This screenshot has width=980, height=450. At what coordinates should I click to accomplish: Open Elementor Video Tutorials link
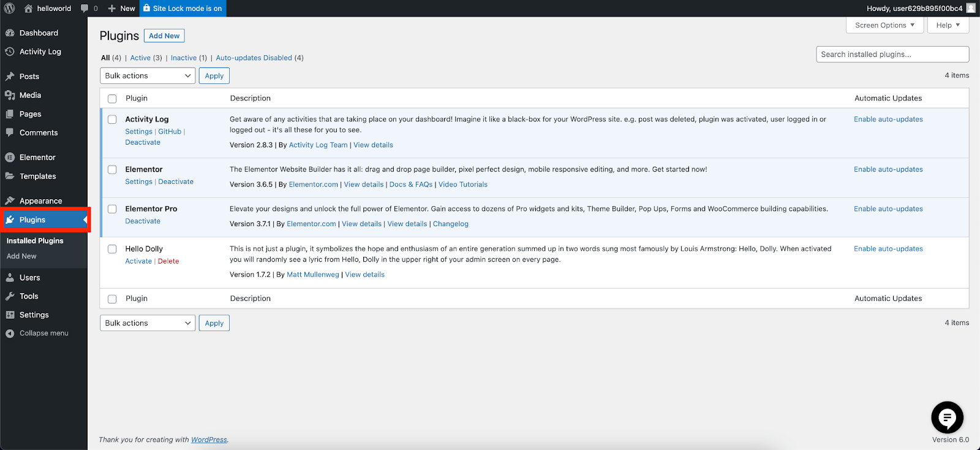[463, 185]
